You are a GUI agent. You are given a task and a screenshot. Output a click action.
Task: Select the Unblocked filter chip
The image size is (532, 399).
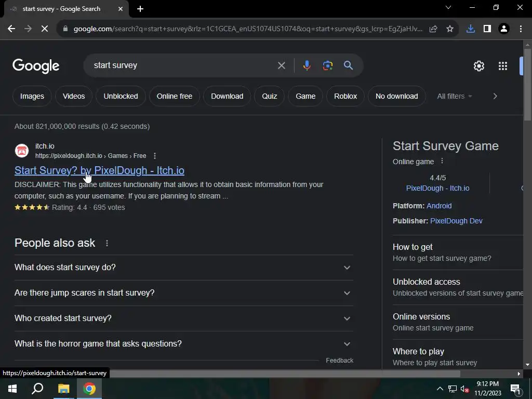(x=121, y=96)
